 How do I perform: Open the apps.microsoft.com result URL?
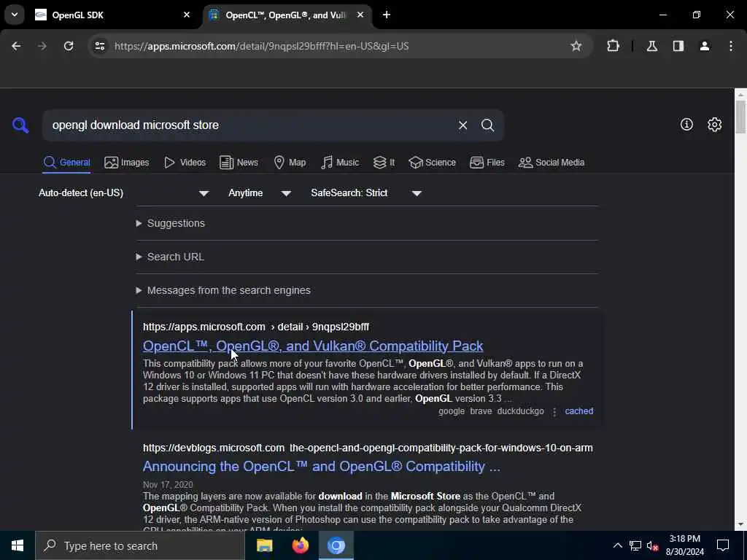(x=256, y=327)
